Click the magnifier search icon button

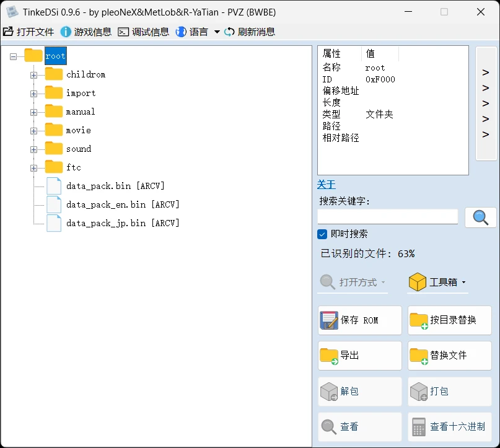pyautogui.click(x=480, y=217)
